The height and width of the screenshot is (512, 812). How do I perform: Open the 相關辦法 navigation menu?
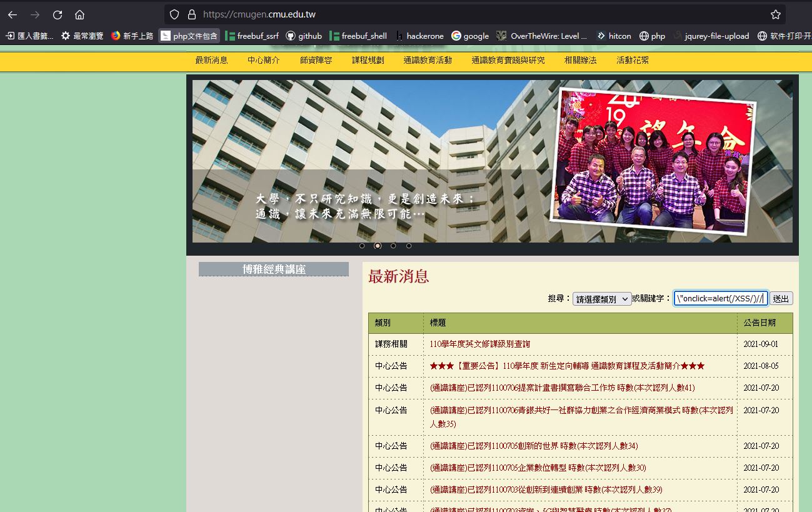point(580,61)
